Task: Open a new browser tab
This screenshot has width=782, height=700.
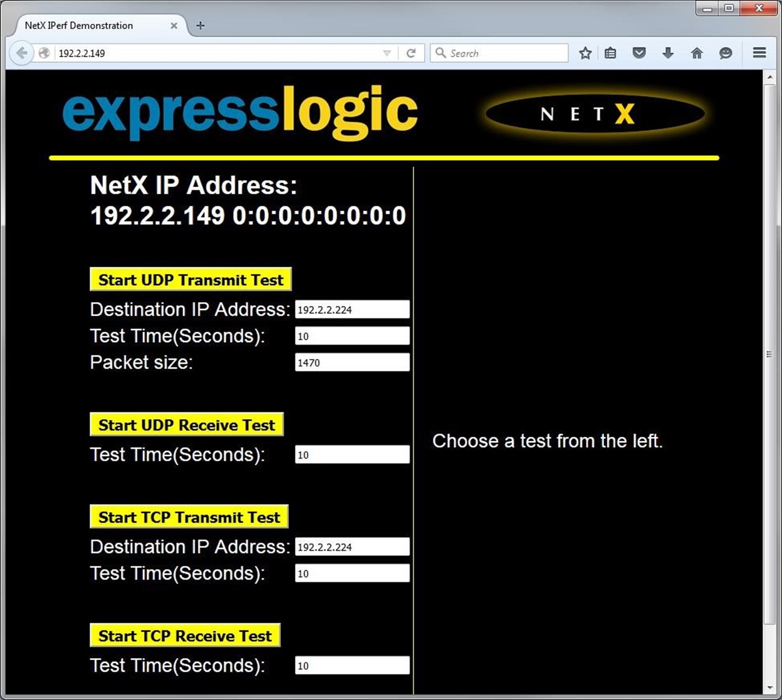Action: coord(199,26)
